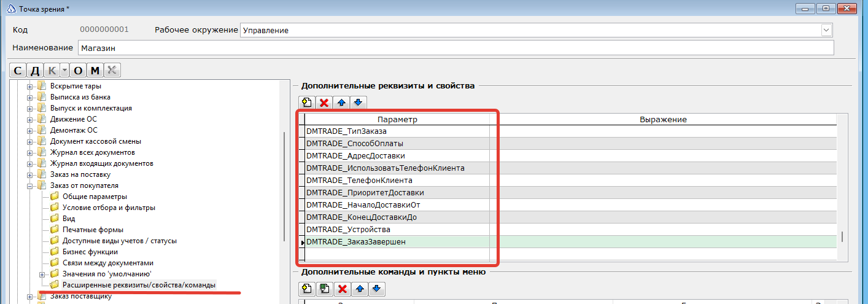Image resolution: width=868 pixels, height=304 pixels.
Task: Expand the Документ кассовой смены node
Action: point(29,141)
